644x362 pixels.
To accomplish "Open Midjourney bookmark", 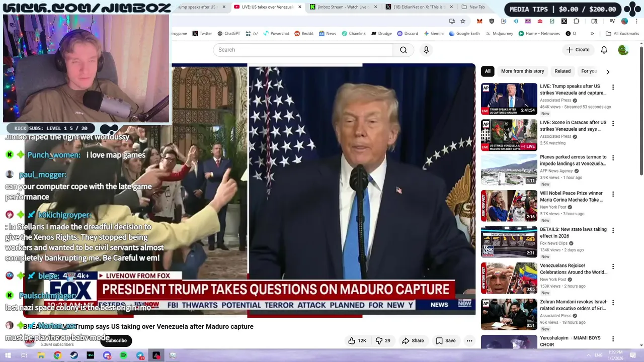I will tap(499, 34).
